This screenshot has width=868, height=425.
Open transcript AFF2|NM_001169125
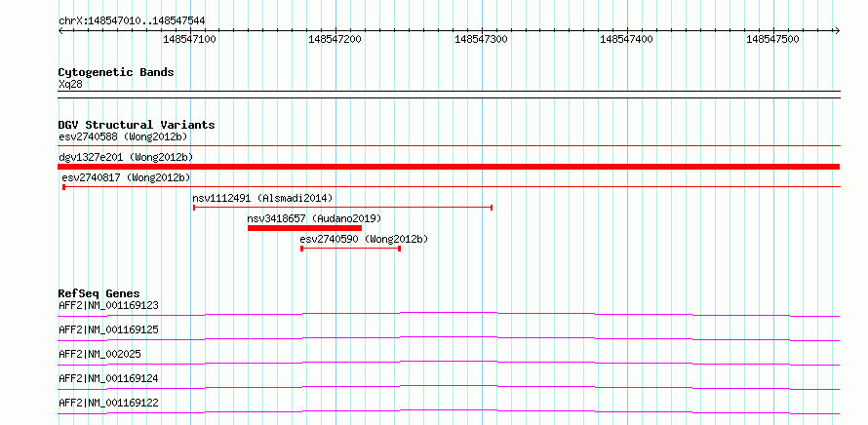108,329
